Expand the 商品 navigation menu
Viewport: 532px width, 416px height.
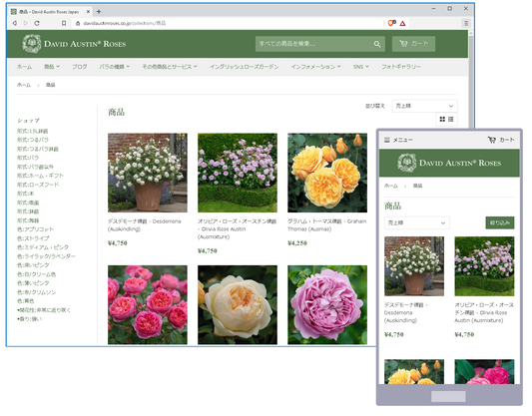[52, 67]
